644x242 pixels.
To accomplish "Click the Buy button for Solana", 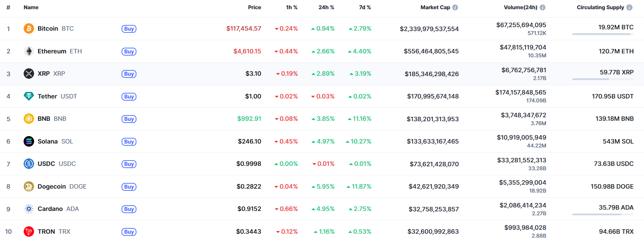I will 129,142.
